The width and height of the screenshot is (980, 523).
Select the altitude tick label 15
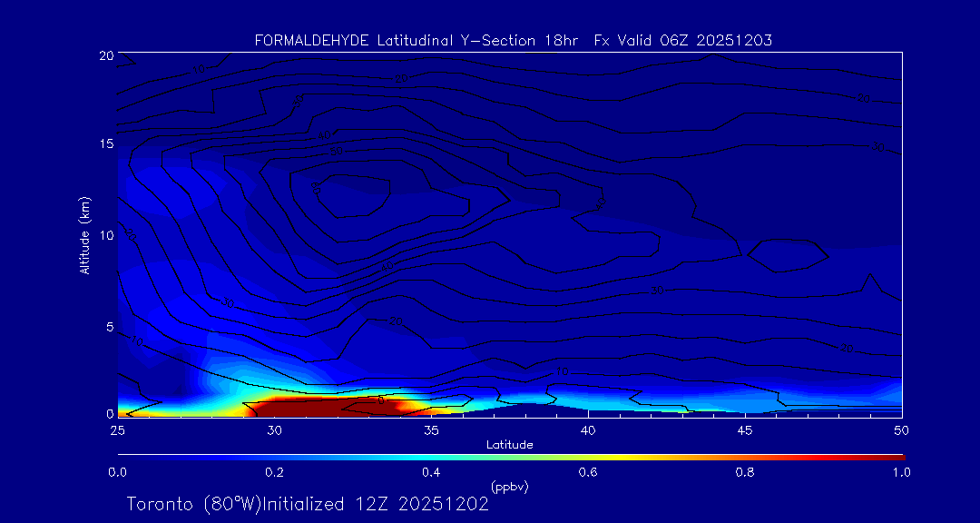(x=104, y=144)
